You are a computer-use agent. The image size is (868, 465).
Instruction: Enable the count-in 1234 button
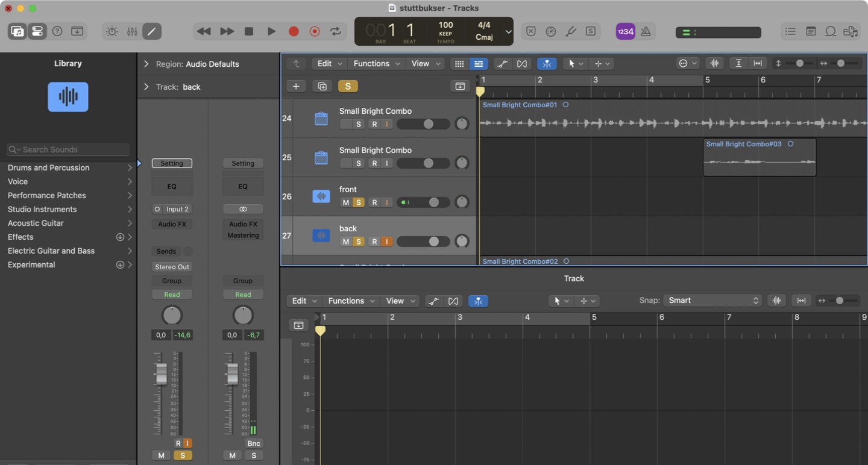(x=625, y=31)
